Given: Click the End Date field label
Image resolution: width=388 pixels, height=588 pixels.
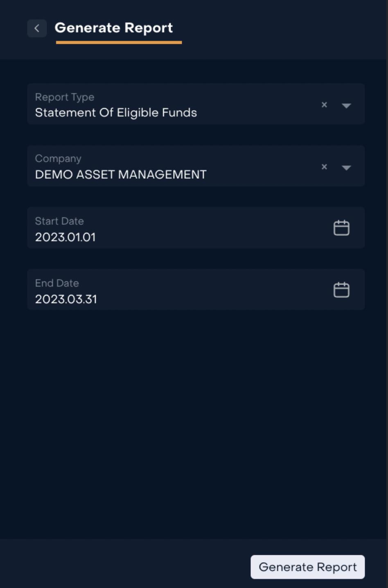Looking at the screenshot, I should click(x=57, y=283).
